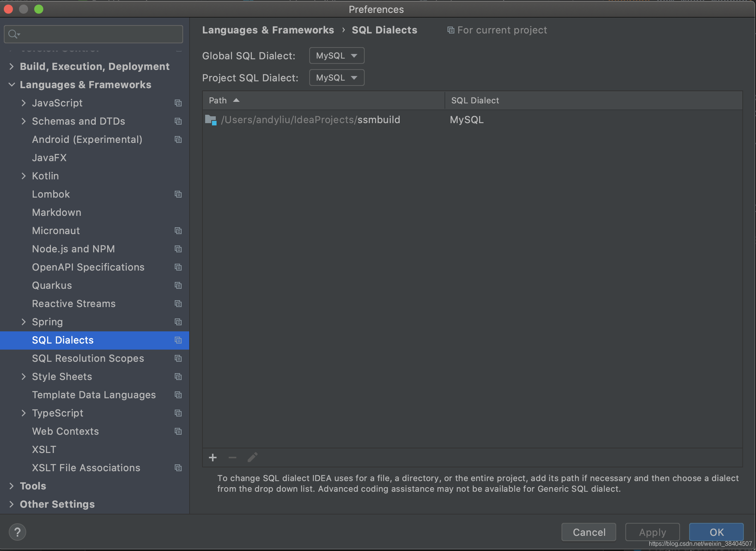
Task: Open Project SQL Dialect dropdown
Action: pyautogui.click(x=337, y=78)
